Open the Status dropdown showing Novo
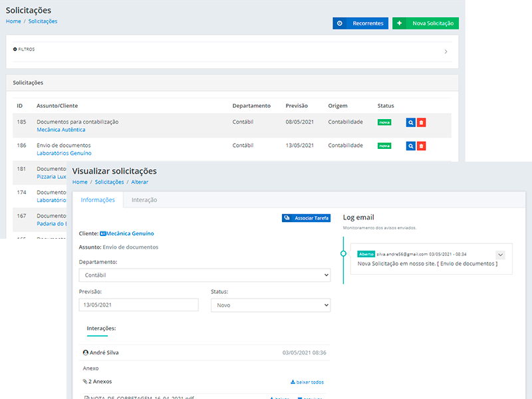This screenshot has width=532, height=399. tap(270, 305)
